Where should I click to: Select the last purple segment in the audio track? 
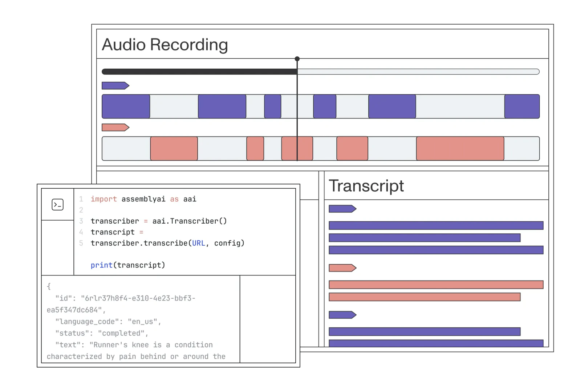[x=522, y=106]
